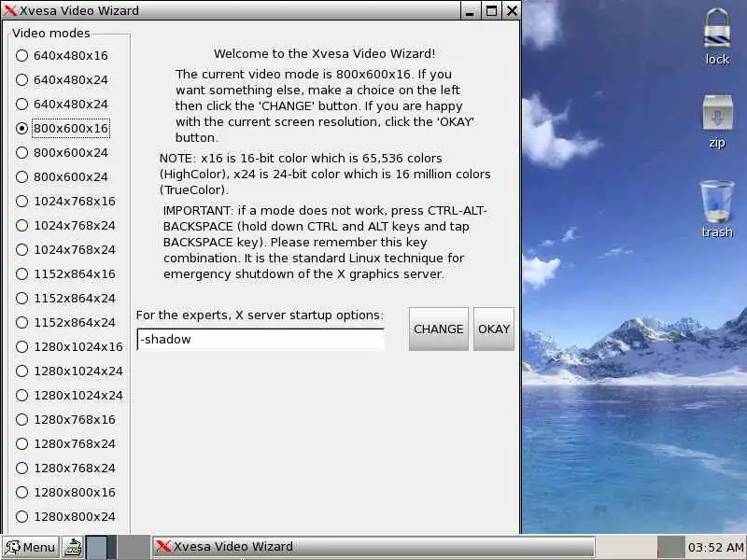This screenshot has width=747, height=560.
Task: Click the CHANGE button
Action: coord(438,329)
